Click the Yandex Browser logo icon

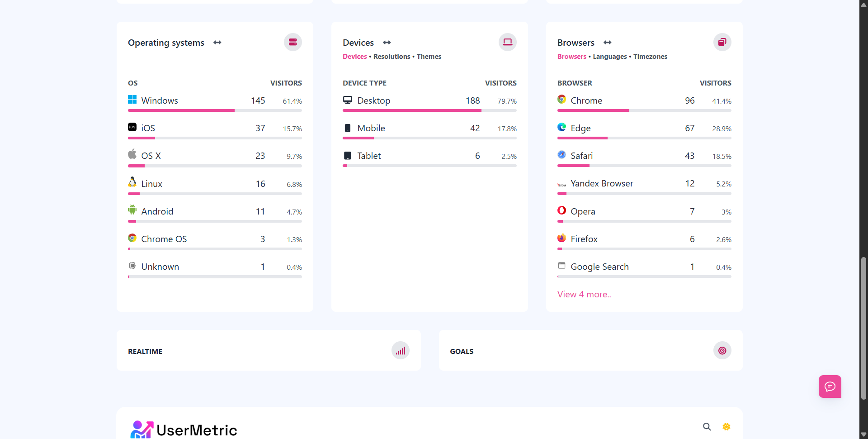(x=561, y=185)
